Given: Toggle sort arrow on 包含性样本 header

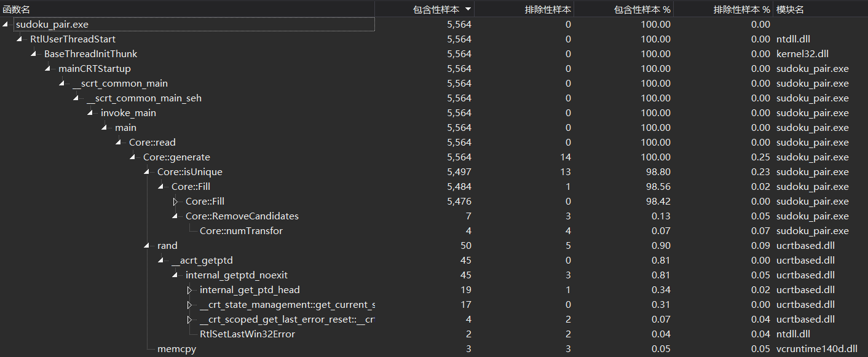Looking at the screenshot, I should (468, 9).
